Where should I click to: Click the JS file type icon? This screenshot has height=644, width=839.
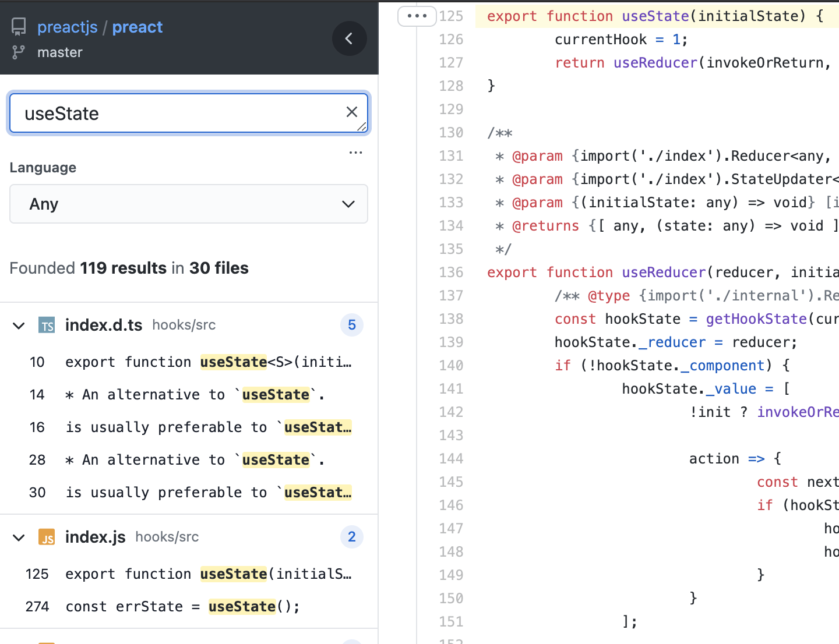point(47,537)
